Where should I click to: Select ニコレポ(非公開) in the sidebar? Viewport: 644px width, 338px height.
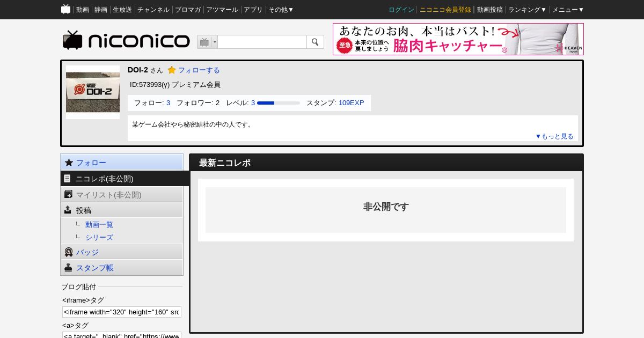click(125, 179)
